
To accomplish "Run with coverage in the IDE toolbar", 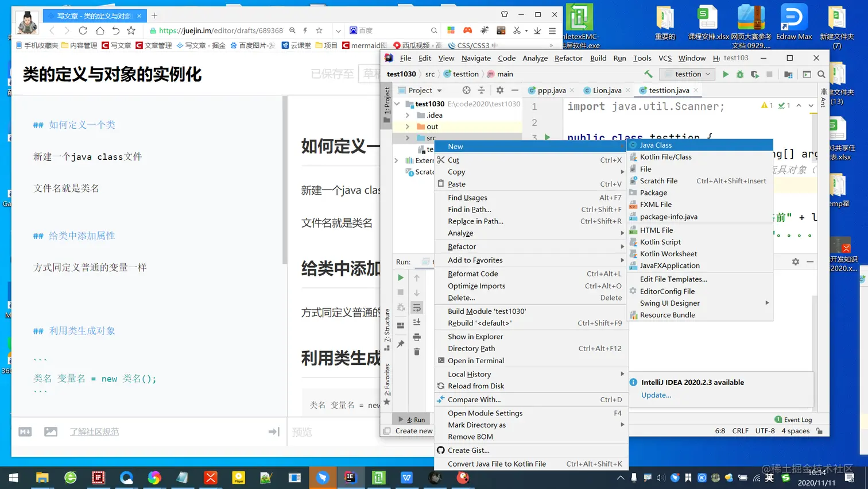I will click(x=755, y=74).
